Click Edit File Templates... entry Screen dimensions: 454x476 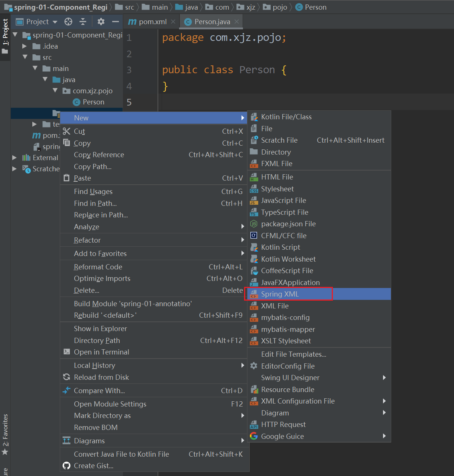pos(319,354)
